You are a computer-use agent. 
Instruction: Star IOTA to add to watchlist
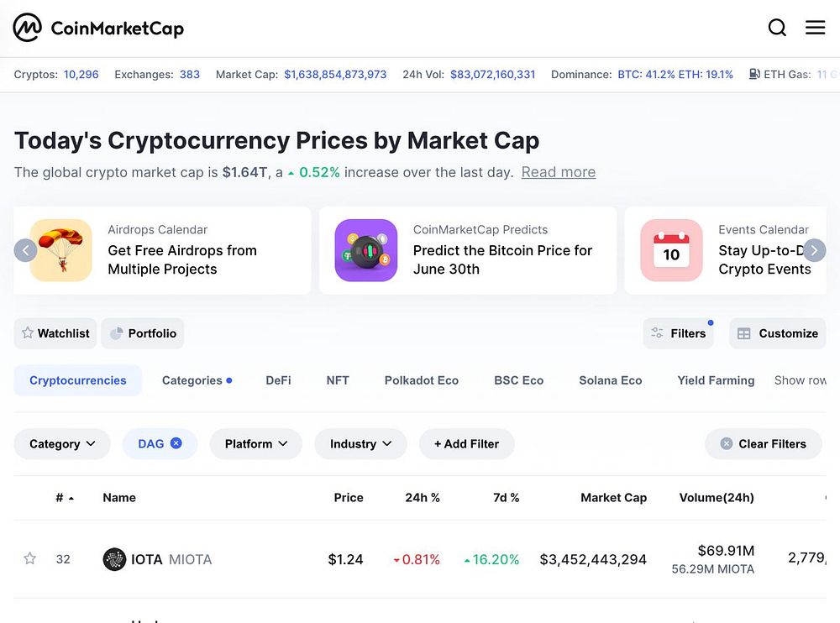coord(30,559)
